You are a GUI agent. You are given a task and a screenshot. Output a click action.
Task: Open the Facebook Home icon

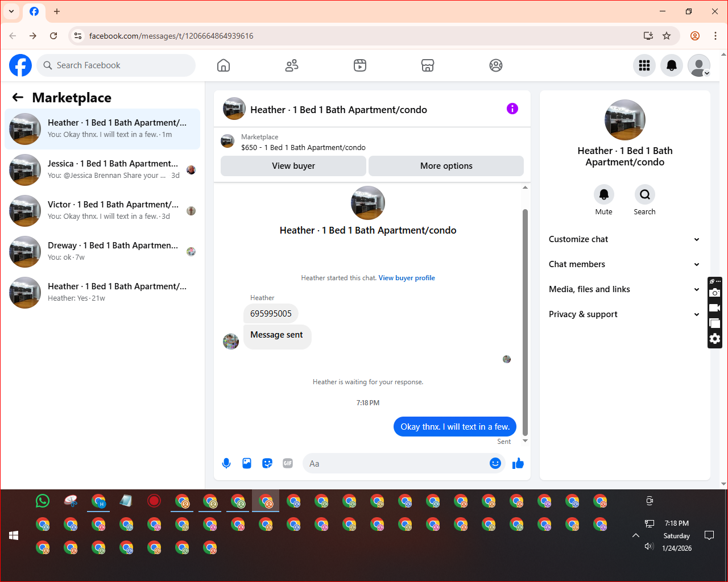[224, 65]
